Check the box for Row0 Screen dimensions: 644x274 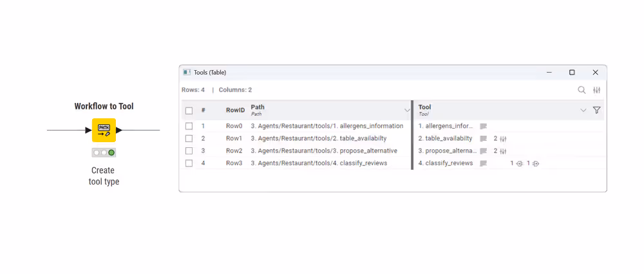coord(189,126)
